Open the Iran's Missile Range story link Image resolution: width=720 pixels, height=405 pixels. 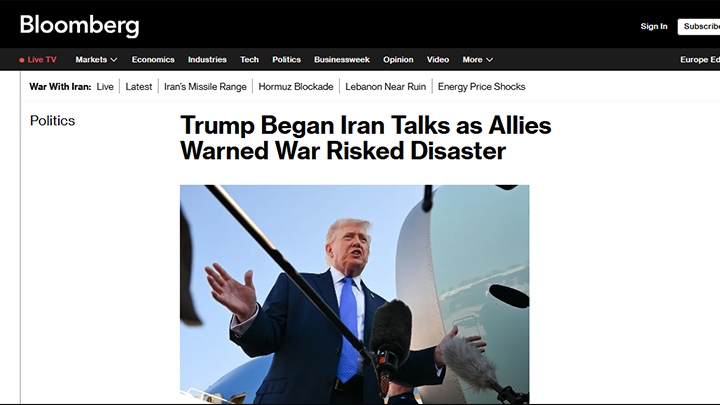205,86
